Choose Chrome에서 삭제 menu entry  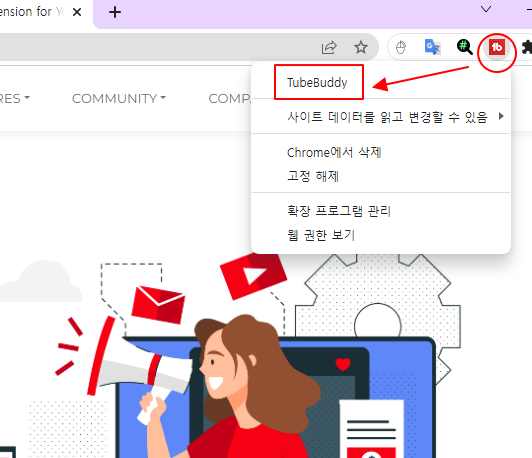(381, 152)
